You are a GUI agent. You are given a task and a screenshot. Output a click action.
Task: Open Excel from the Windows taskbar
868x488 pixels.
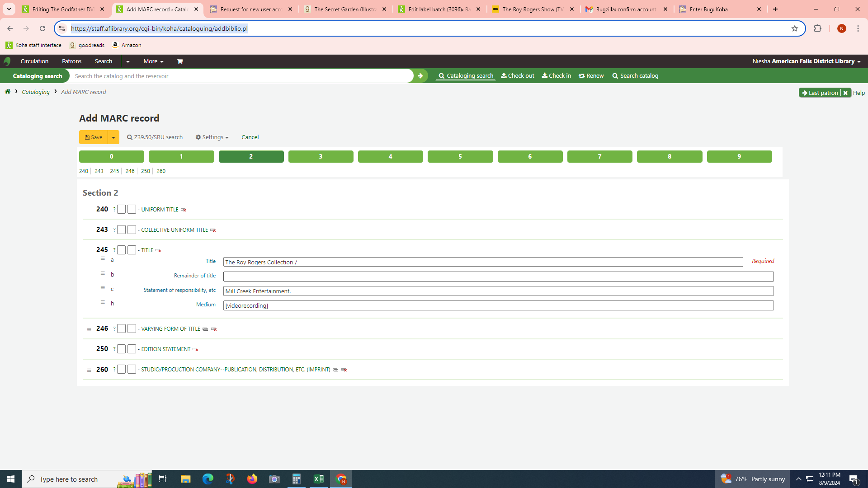pyautogui.click(x=319, y=479)
